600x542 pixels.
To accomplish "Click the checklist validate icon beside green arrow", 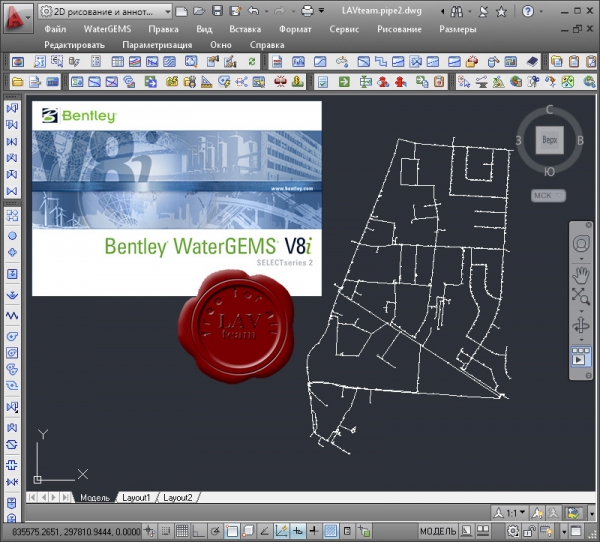I will [323, 82].
